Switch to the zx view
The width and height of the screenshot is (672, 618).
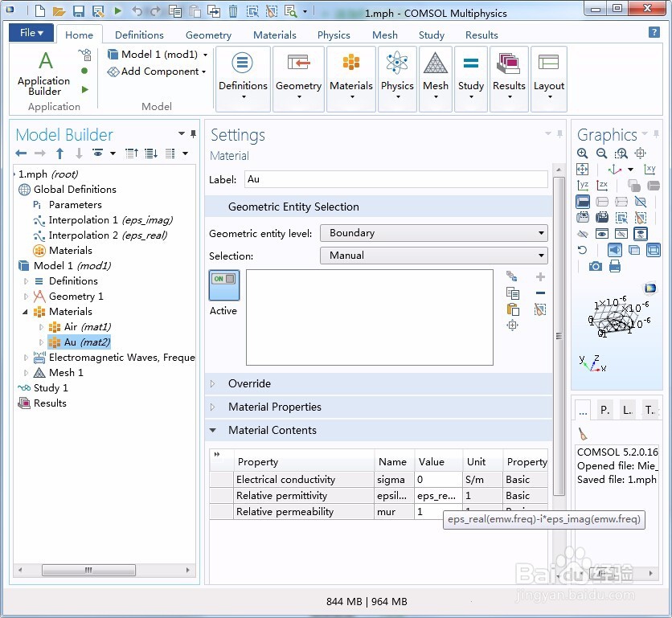[x=602, y=185]
